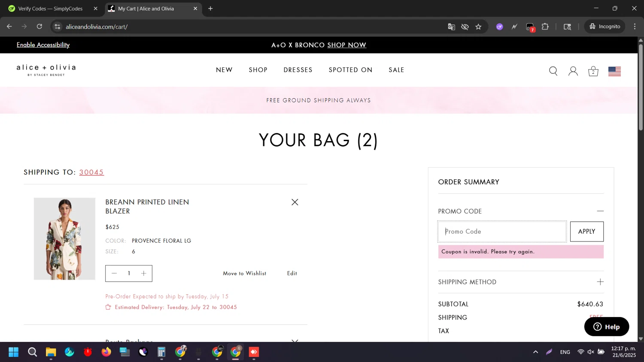
Task: Open Chrome three-dot menu
Action: tap(635, 27)
